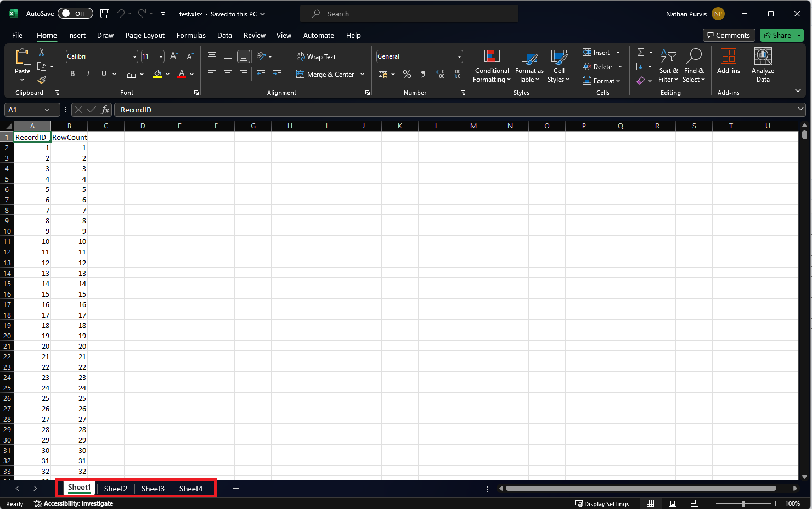Viewport: 812px width, 510px height.
Task: Select the AutoSum icon
Action: [x=640, y=52]
